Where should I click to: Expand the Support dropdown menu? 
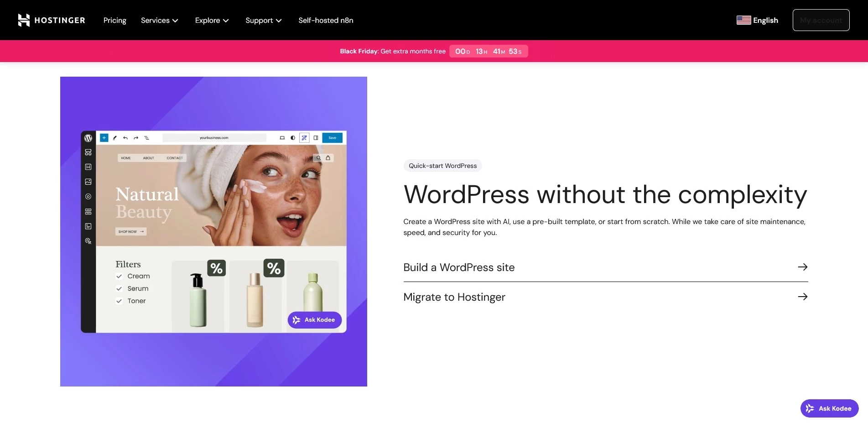tap(263, 20)
